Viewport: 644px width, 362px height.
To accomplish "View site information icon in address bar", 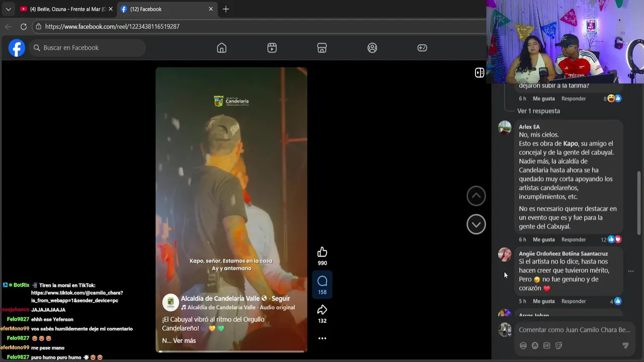I will coord(38,27).
